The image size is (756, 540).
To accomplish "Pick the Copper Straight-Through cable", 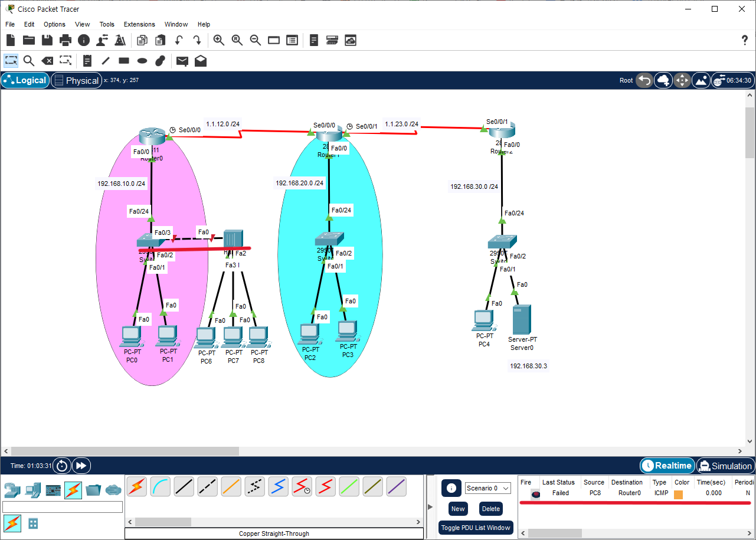I will pyautogui.click(x=184, y=487).
